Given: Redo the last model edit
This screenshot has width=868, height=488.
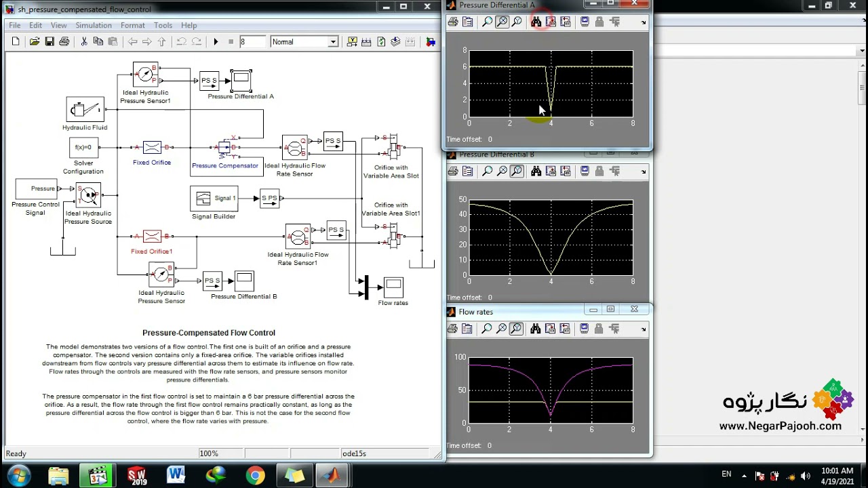Looking at the screenshot, I should [196, 42].
